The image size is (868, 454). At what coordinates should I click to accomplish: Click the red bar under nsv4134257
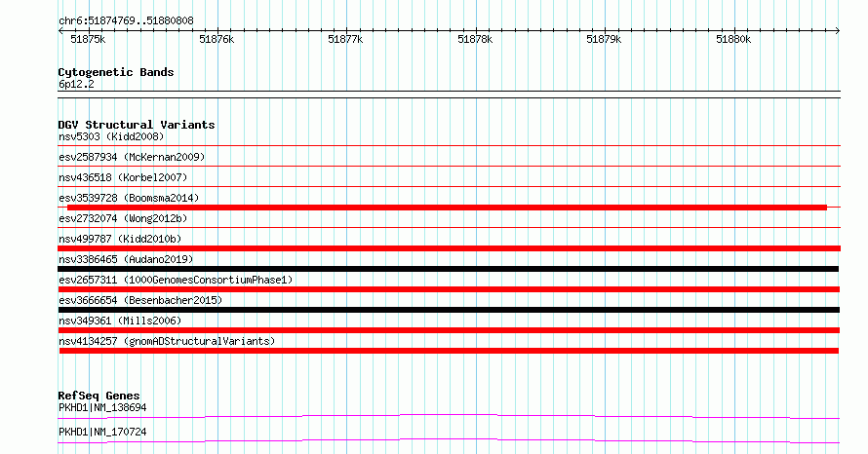449,351
